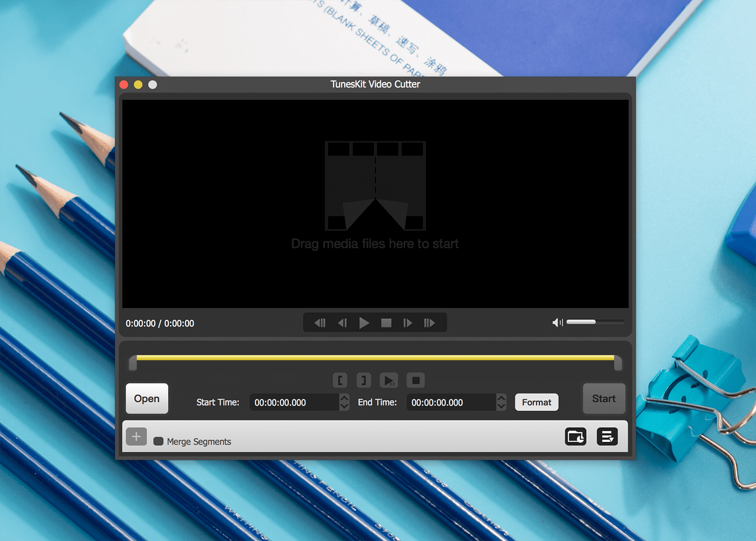Close the TunesKit Video Cutter window
756x541 pixels.
124,85
